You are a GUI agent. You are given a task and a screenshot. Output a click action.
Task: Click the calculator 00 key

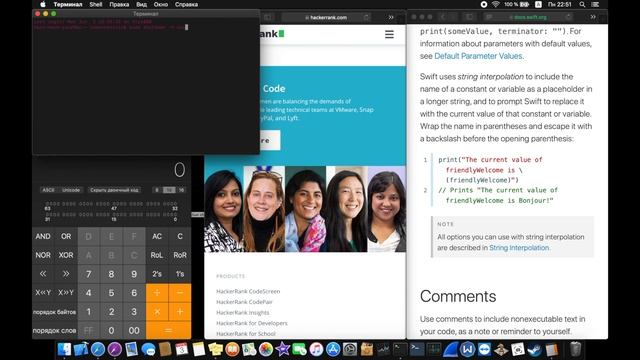[134, 331]
